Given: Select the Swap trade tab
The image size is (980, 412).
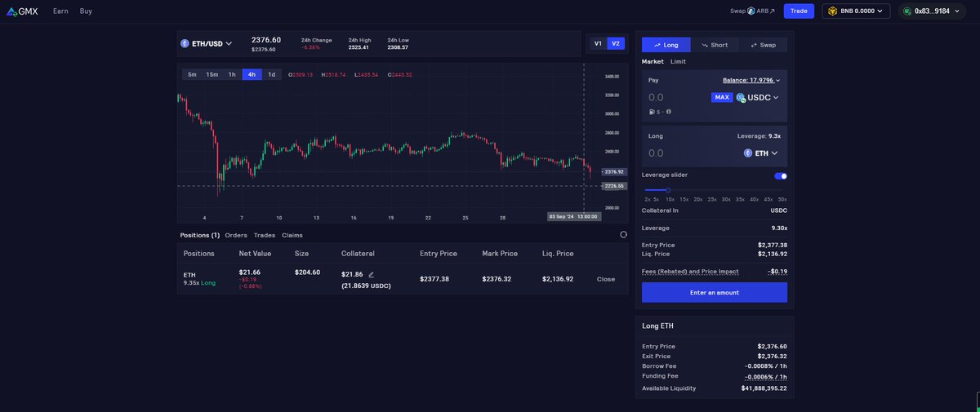Looking at the screenshot, I should [x=764, y=45].
